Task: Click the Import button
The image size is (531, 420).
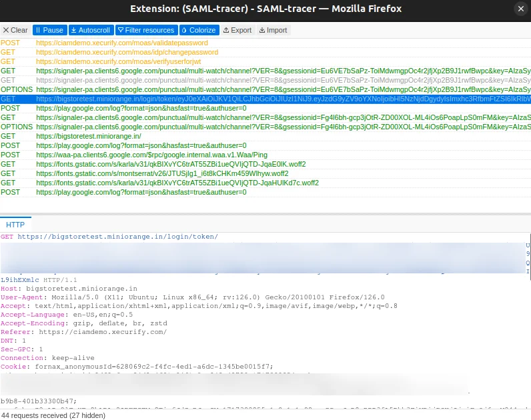Action: (x=274, y=30)
